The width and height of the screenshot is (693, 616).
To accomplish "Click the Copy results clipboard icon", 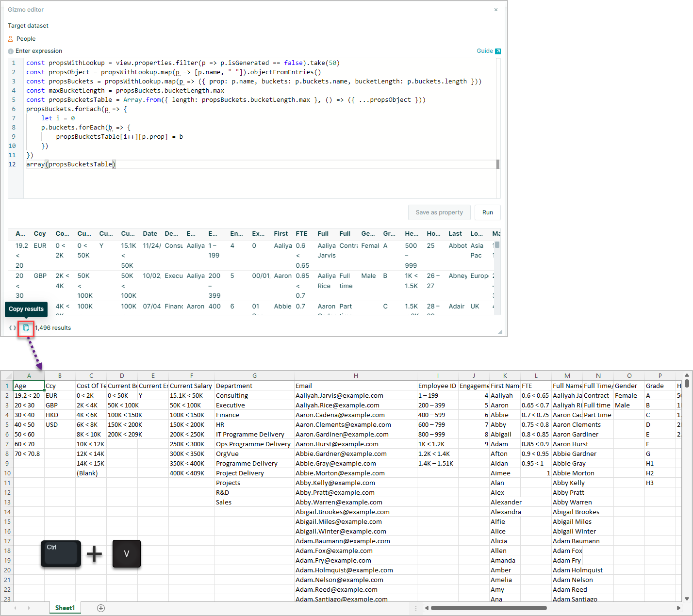I will (x=25, y=328).
